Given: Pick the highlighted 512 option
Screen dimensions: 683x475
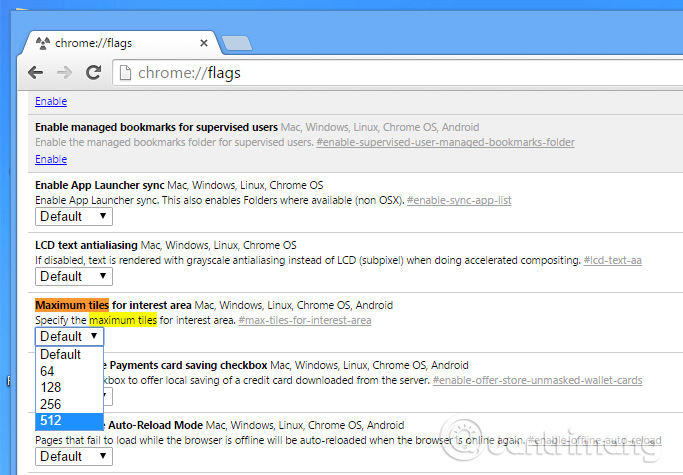Looking at the screenshot, I should [69, 421].
